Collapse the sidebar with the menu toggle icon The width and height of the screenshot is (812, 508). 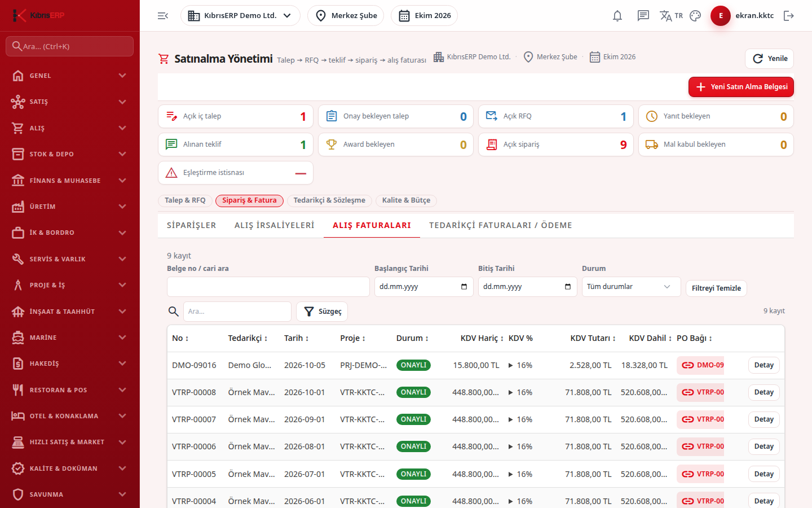(163, 16)
